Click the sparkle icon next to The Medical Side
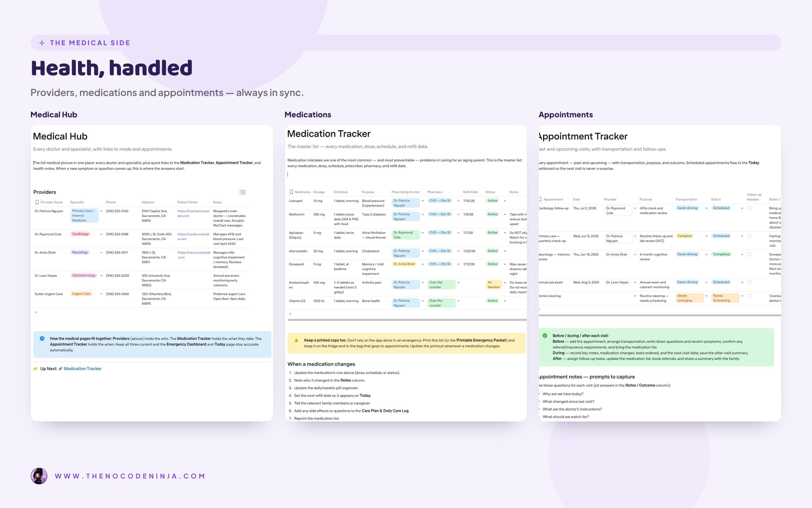This screenshot has width=812, height=508. click(x=42, y=43)
